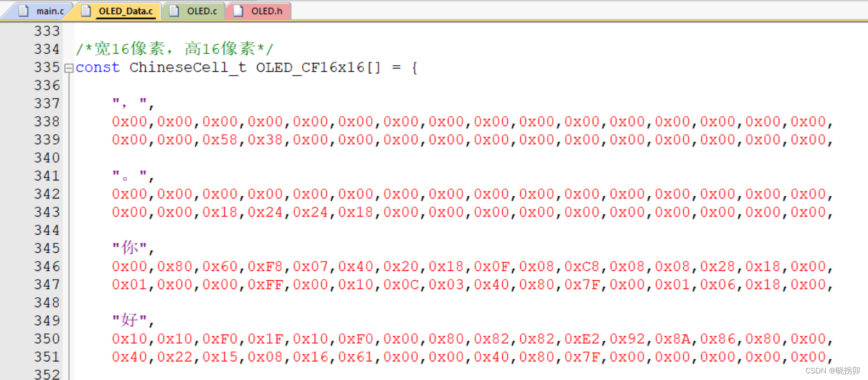This screenshot has width=868, height=380.
Task: Click line number 346
Action: [47, 266]
